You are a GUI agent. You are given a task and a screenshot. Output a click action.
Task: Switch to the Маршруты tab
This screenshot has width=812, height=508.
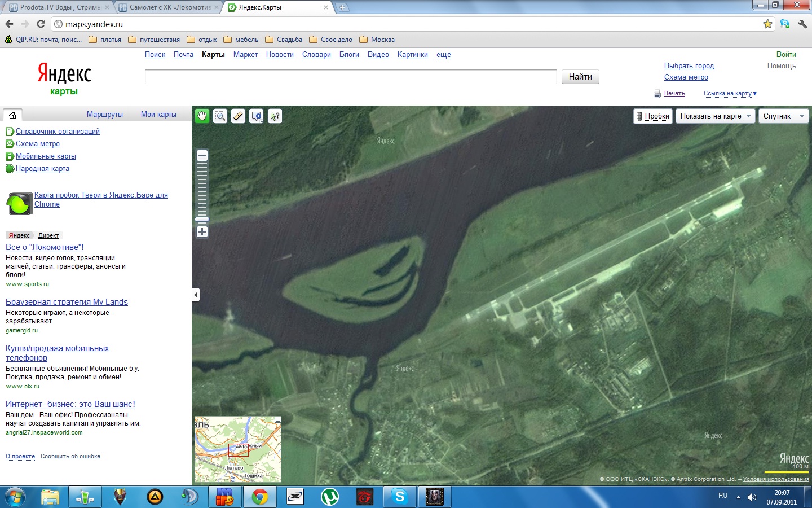104,115
